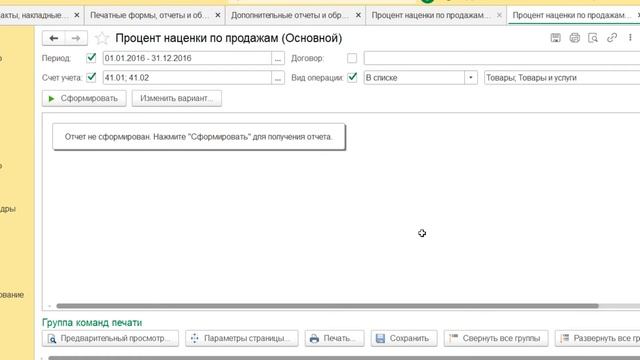Click the 'Товары; Товары и услуги' field
Screen dimensions: 640x360
562,78
